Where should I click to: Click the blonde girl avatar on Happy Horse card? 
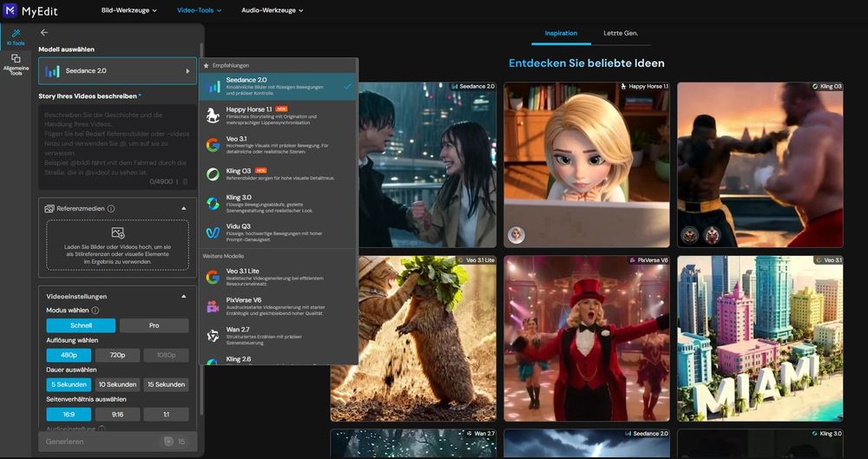click(x=516, y=235)
